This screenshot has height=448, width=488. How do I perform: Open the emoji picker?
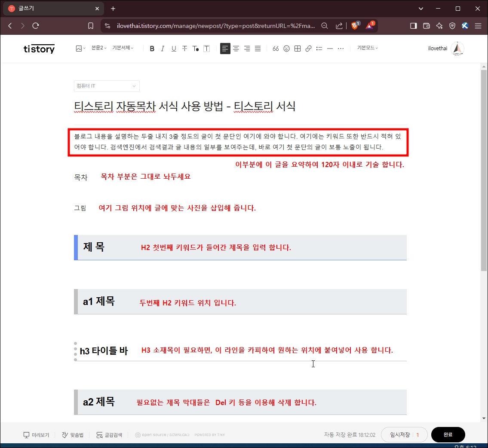coord(286,48)
